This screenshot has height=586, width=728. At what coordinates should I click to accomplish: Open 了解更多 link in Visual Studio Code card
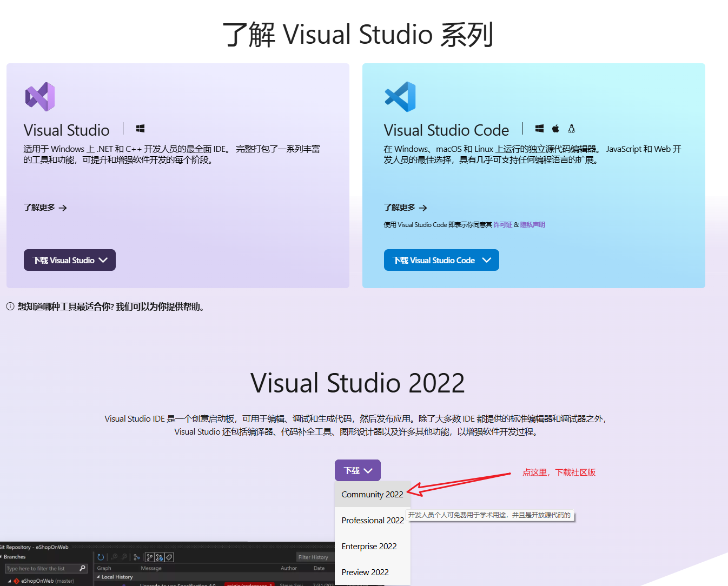(406, 208)
